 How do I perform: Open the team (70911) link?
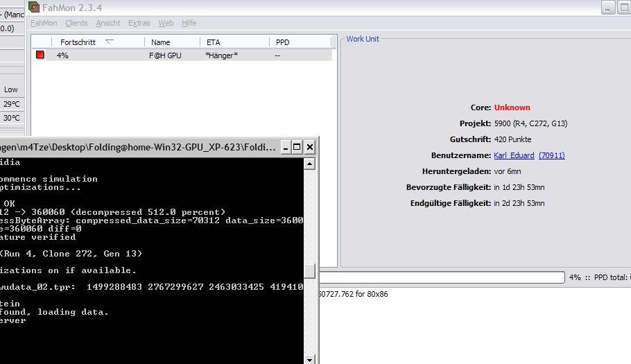552,155
